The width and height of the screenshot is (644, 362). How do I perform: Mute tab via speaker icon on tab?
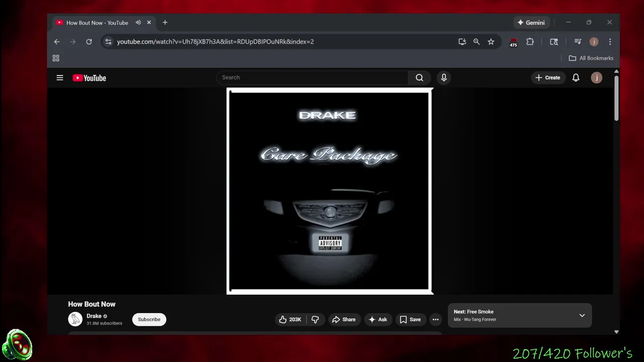pyautogui.click(x=138, y=23)
